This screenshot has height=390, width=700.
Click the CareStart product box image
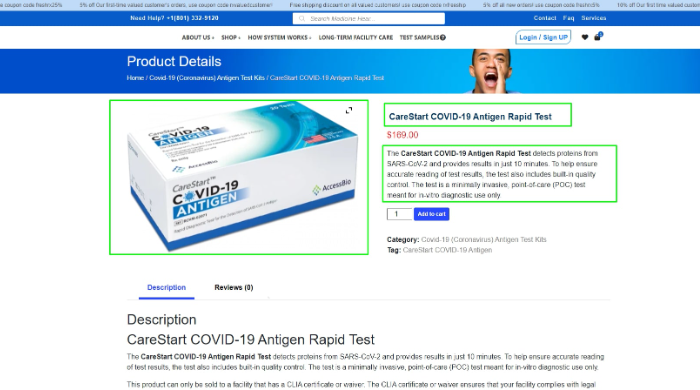(239, 177)
